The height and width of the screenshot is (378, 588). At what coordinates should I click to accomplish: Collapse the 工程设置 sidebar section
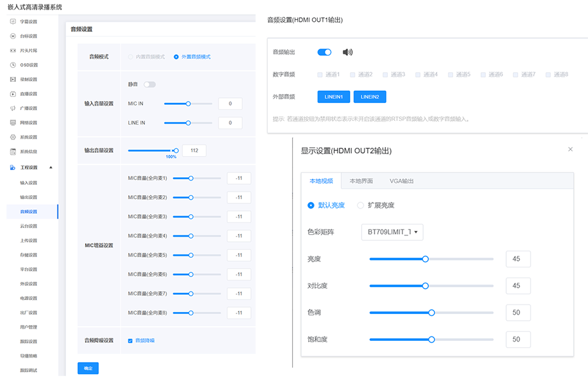click(x=50, y=168)
